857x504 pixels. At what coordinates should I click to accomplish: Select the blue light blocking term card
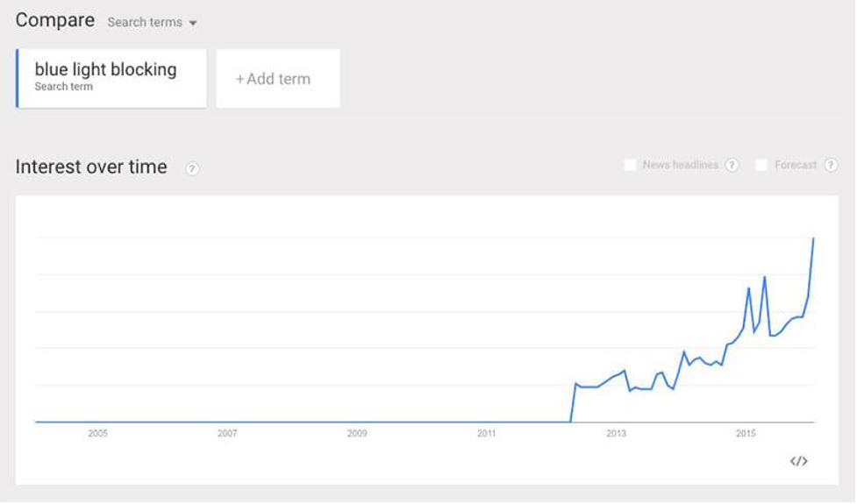tap(111, 79)
